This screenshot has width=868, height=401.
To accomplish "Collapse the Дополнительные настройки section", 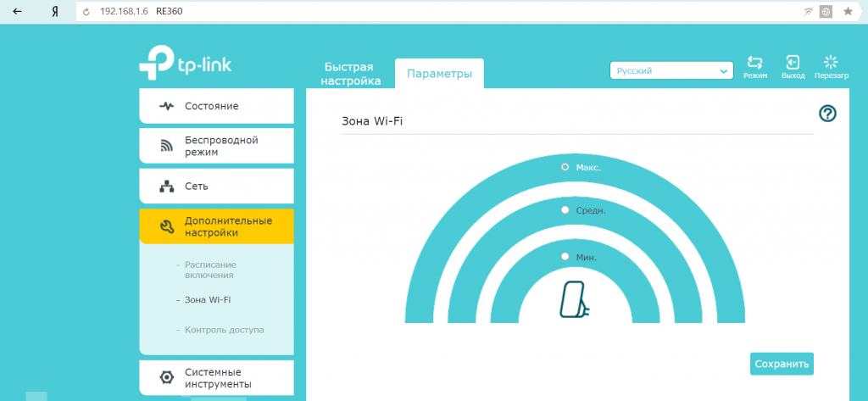I will [x=217, y=226].
